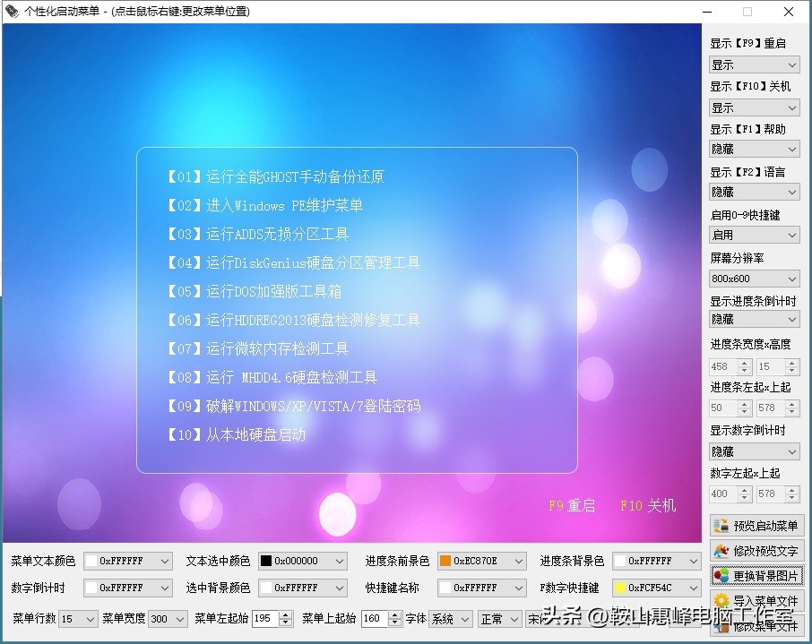Open the 屏幕分辨率 resolution dropdown
812x644 pixels.
click(x=754, y=279)
